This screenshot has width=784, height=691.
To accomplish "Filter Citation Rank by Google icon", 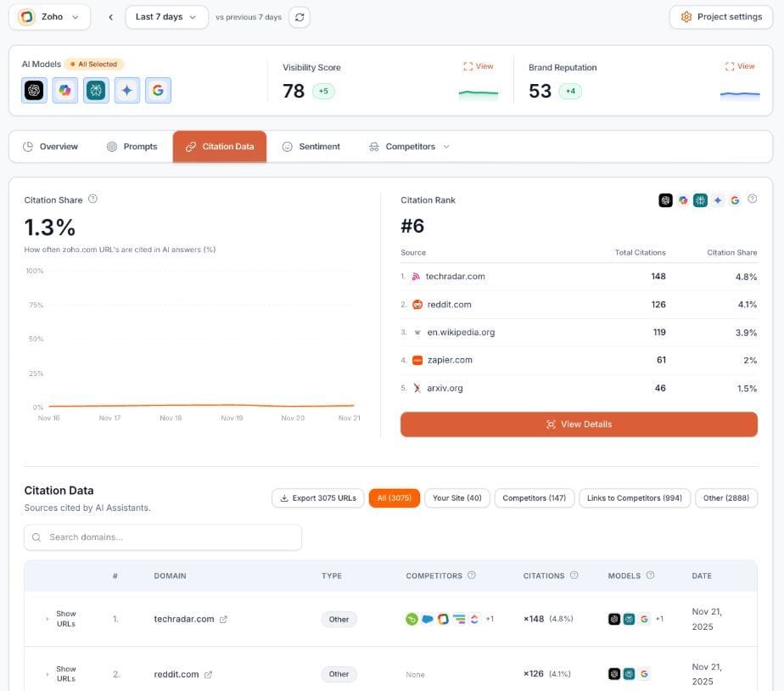I will [x=735, y=200].
